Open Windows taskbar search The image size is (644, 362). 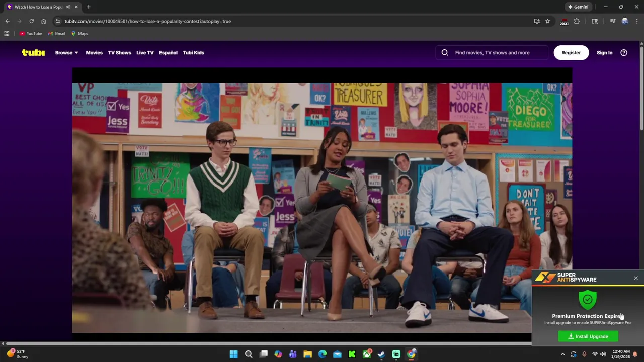[x=249, y=354]
